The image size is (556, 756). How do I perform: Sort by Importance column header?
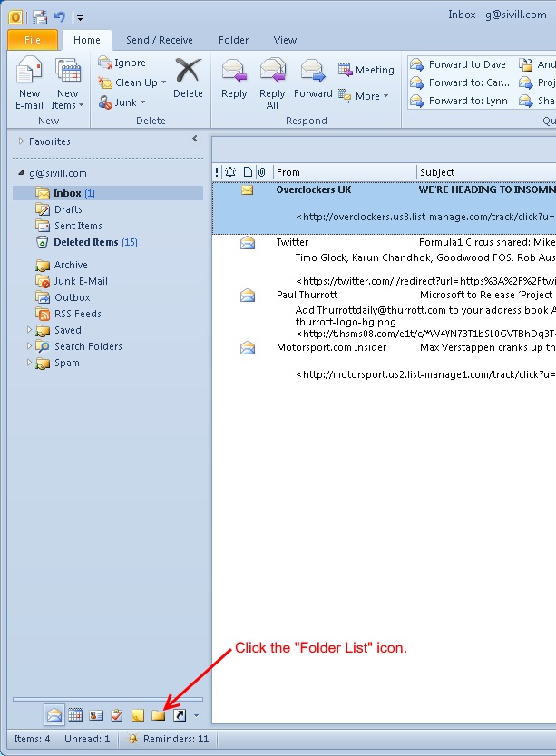pos(217,172)
